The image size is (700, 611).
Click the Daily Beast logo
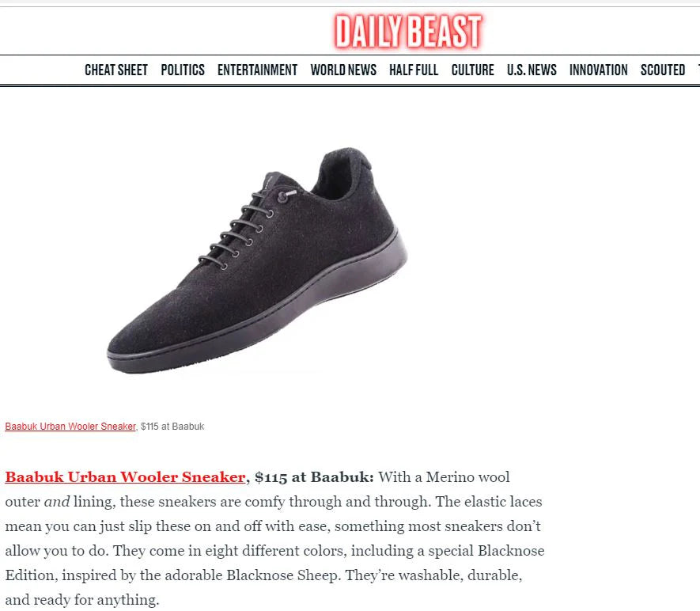pos(408,32)
